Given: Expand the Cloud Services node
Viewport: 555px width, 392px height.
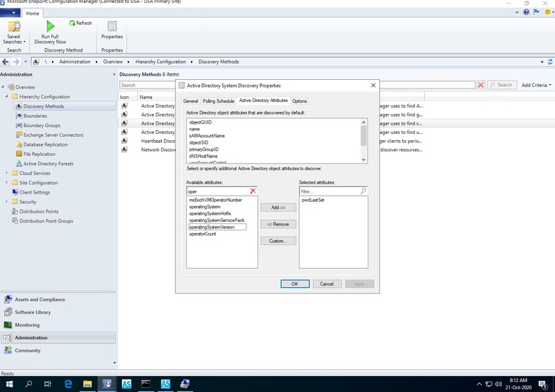Looking at the screenshot, I should coord(7,173).
